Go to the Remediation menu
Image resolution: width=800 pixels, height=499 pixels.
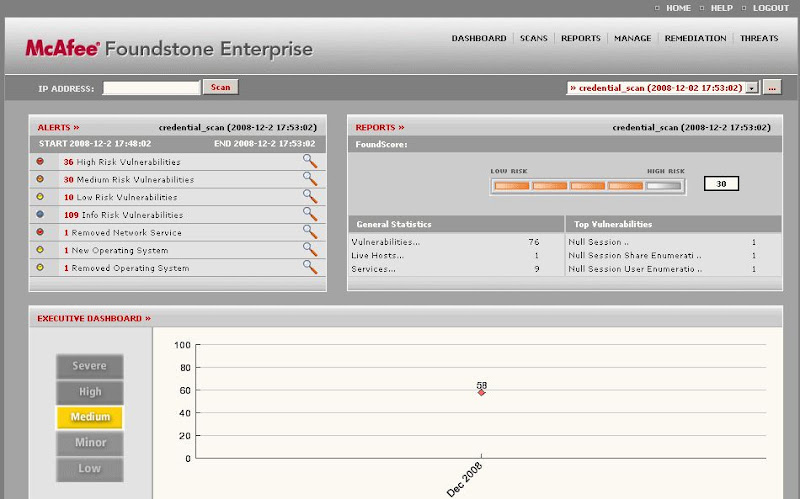point(695,38)
